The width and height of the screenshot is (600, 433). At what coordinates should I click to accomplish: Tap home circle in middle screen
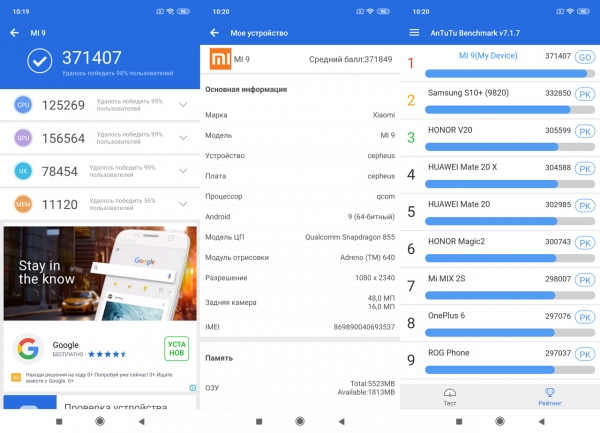[300, 421]
